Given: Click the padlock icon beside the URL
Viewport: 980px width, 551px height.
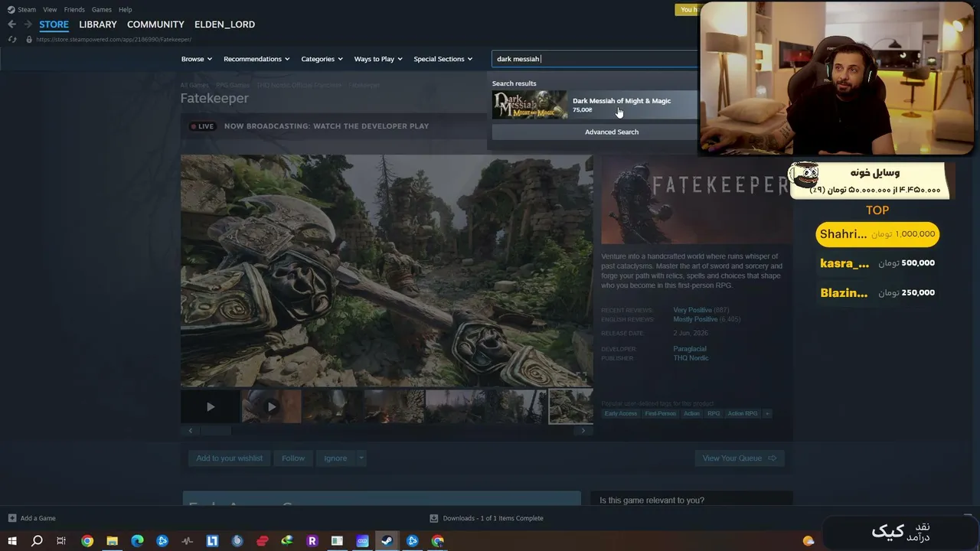Looking at the screenshot, I should point(29,39).
